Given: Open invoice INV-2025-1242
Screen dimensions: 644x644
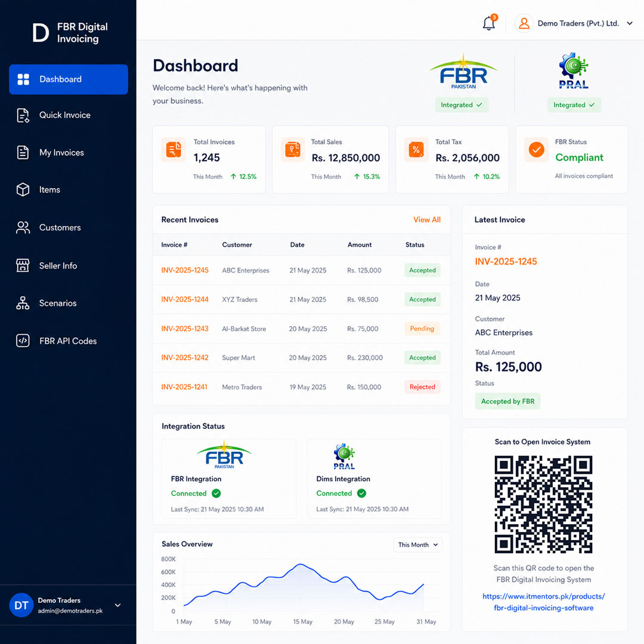Looking at the screenshot, I should pyautogui.click(x=185, y=358).
